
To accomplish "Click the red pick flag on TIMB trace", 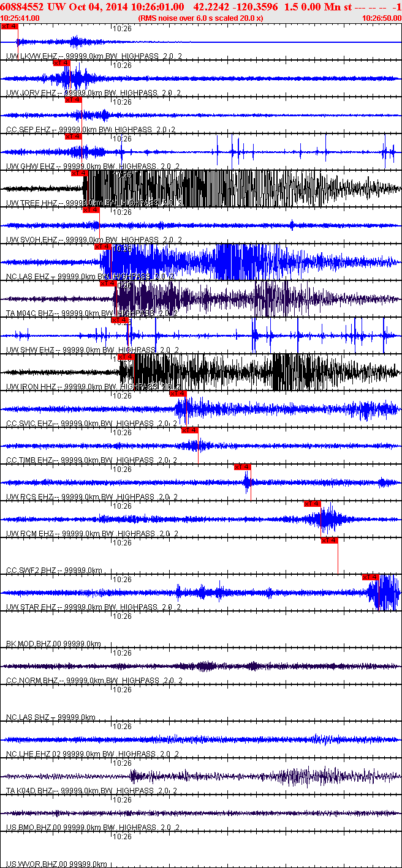I will click(190, 430).
